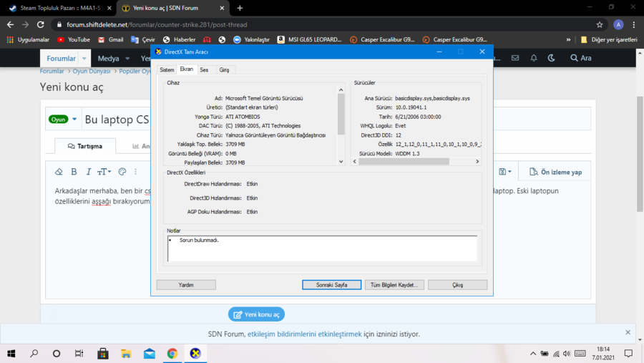Switch to the Sistem tab in DirectX
The image size is (644, 363).
tap(167, 70)
